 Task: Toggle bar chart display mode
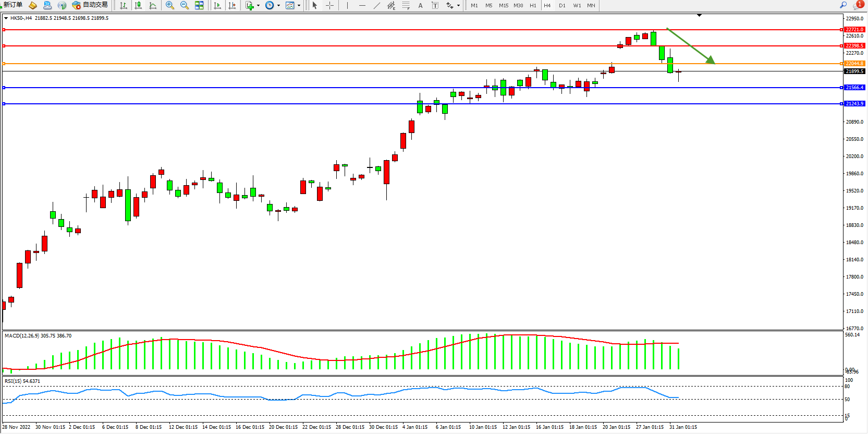(x=124, y=5)
